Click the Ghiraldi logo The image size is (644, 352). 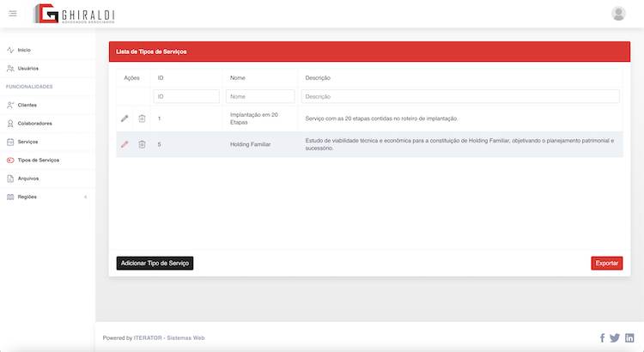pyautogui.click(x=74, y=14)
